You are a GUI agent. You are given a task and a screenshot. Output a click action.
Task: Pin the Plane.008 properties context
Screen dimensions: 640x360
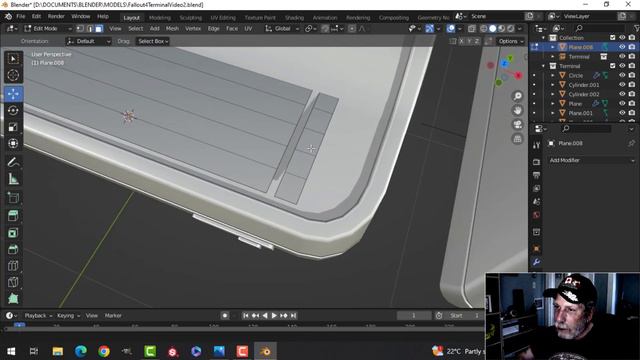(631, 143)
